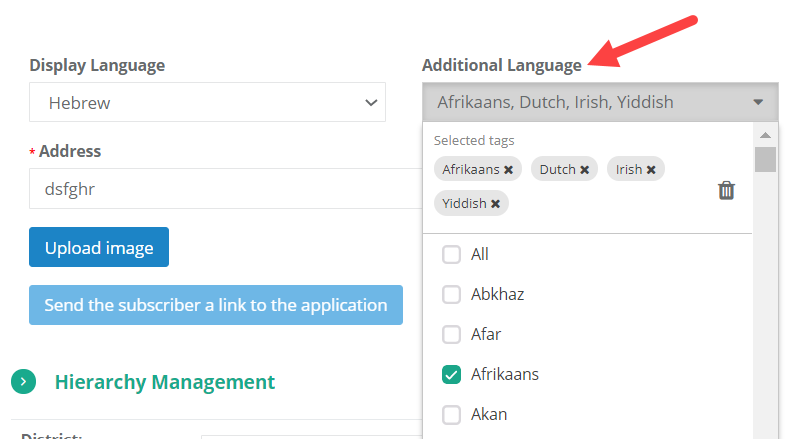The width and height of the screenshot is (800, 439).
Task: Check the All languages checkbox
Action: click(x=451, y=255)
